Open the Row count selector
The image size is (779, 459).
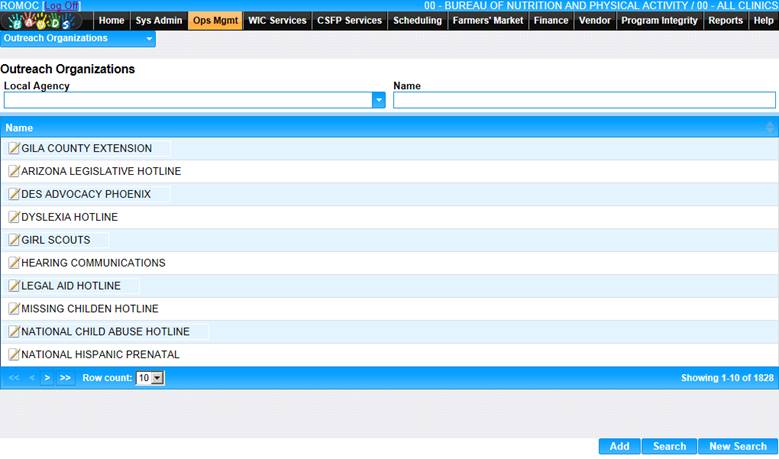150,378
